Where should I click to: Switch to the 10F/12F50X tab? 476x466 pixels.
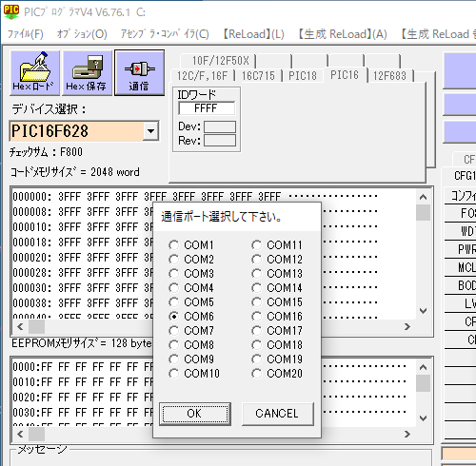219,61
